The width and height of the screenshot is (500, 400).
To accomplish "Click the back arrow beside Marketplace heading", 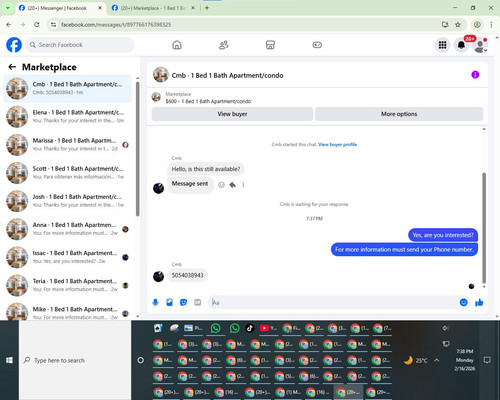I will pos(12,67).
